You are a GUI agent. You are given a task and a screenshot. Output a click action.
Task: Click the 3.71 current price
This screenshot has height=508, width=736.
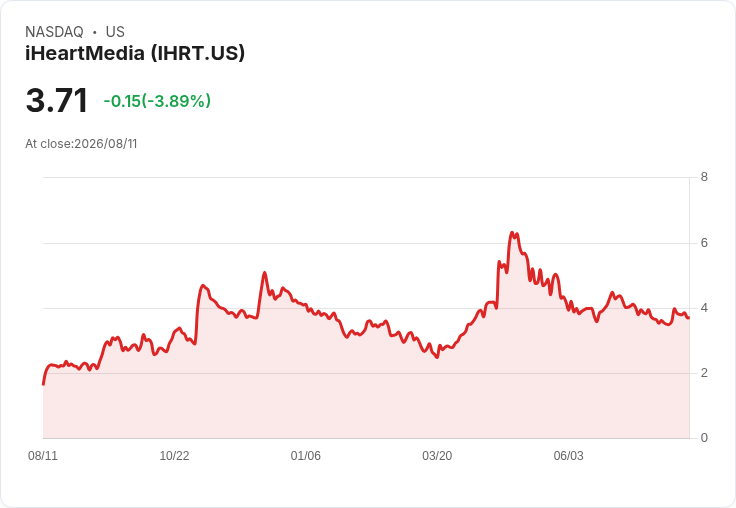(57, 100)
